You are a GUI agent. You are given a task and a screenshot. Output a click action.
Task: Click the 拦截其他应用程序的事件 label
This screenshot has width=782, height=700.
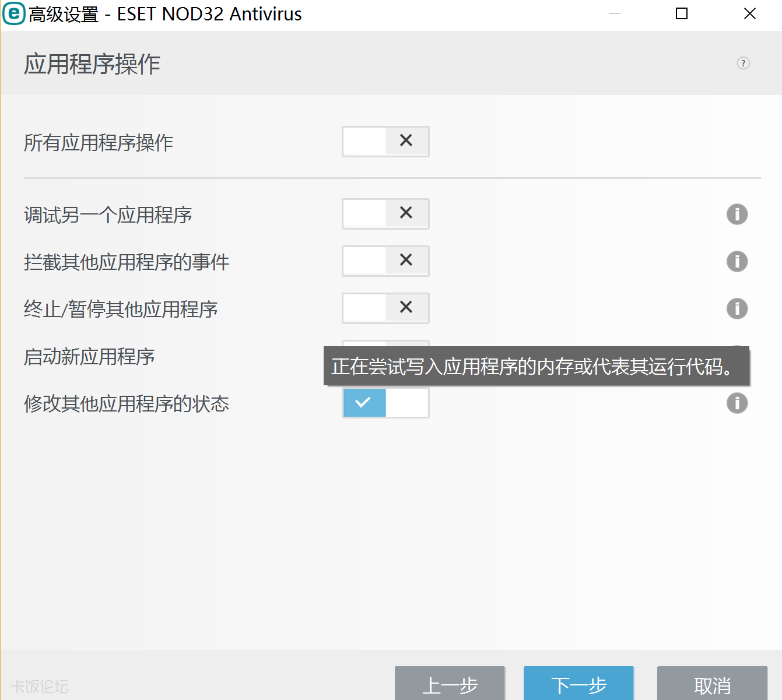pyautogui.click(x=127, y=262)
